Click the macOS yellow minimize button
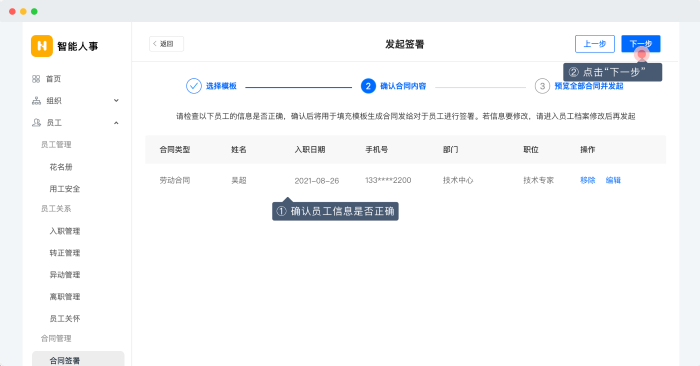Image resolution: width=700 pixels, height=366 pixels. pos(23,12)
